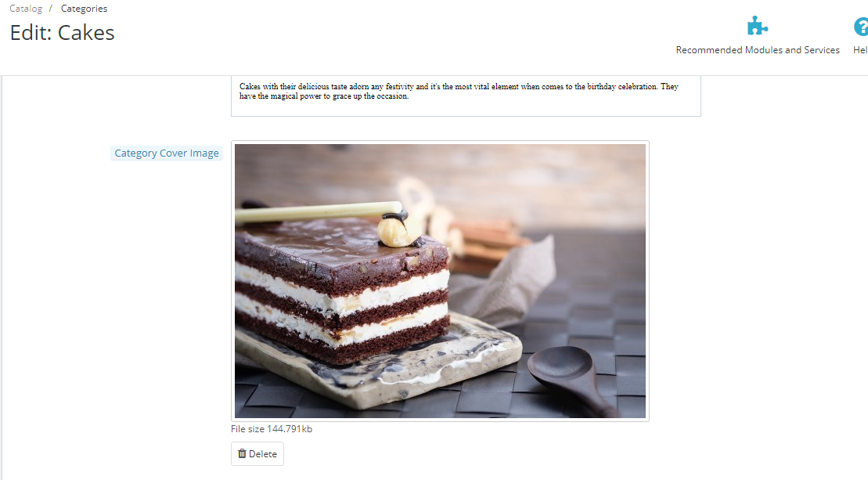Click end of description text 'occasion.'
The width and height of the screenshot is (868, 480).
point(393,96)
